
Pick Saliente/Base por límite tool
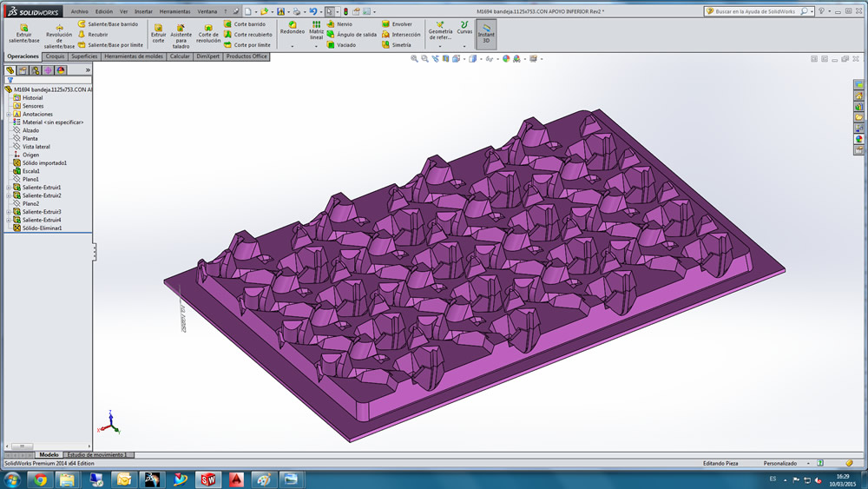(111, 45)
